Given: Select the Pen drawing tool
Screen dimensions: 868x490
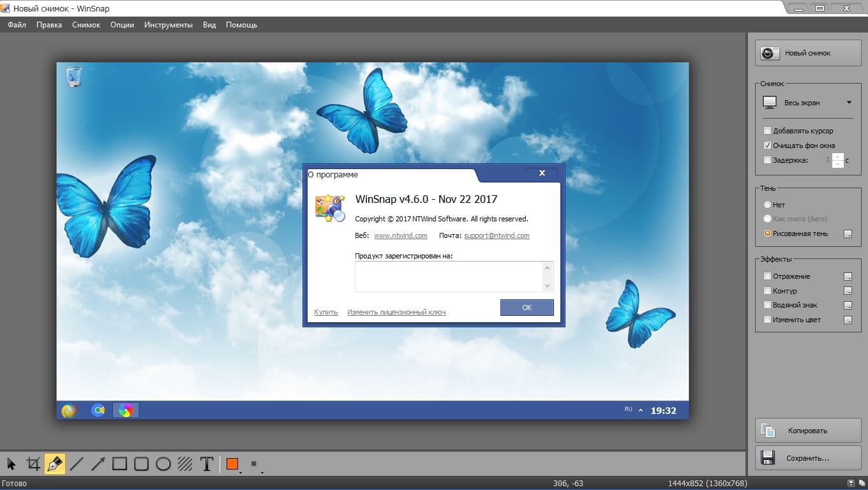Looking at the screenshot, I should 55,464.
